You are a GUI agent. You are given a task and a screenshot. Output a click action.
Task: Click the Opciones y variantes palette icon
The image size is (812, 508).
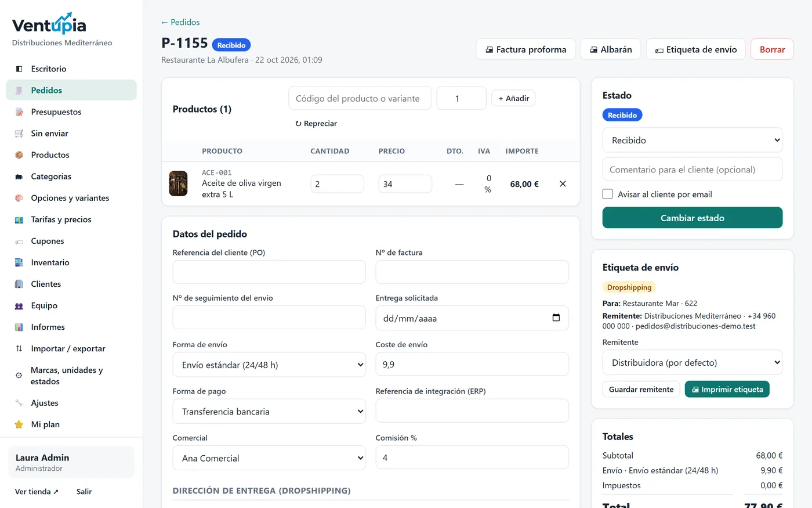click(19, 198)
